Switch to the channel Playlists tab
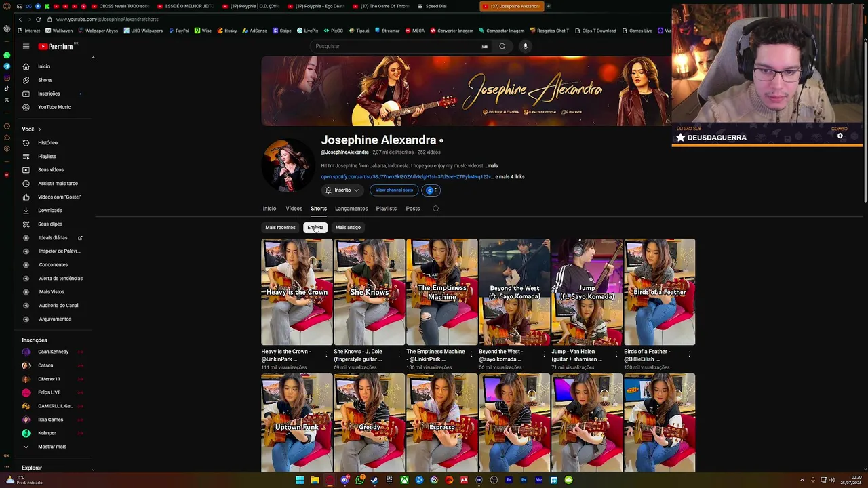The image size is (868, 488). (387, 209)
